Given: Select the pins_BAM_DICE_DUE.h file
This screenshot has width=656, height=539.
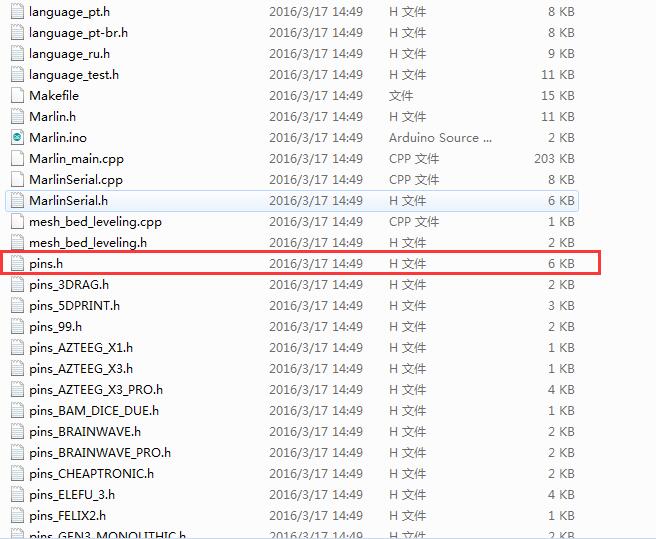Looking at the screenshot, I should click(94, 411).
